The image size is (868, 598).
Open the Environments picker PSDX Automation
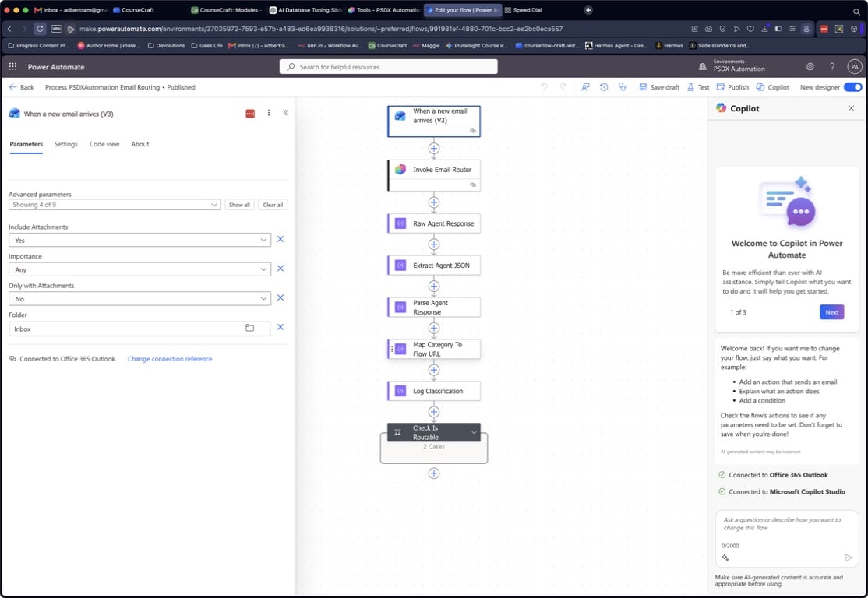pyautogui.click(x=734, y=66)
